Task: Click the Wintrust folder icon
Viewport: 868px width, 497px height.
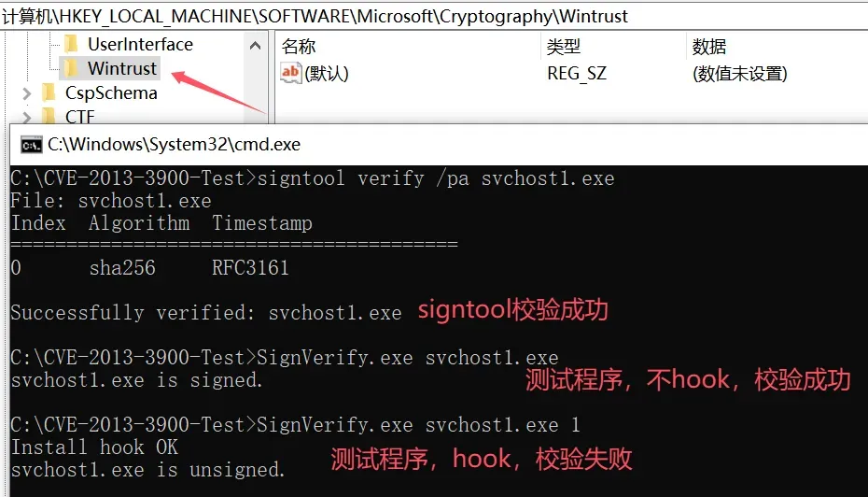Action: 71,68
